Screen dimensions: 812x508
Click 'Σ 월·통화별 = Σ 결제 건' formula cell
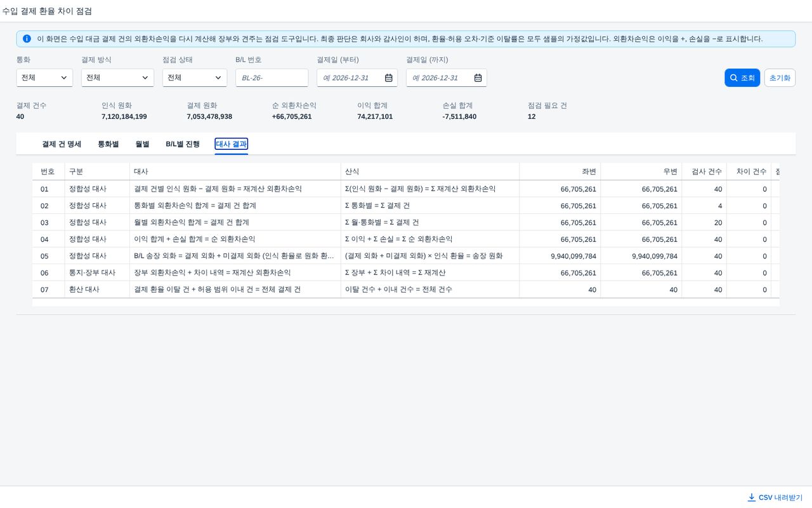(429, 222)
